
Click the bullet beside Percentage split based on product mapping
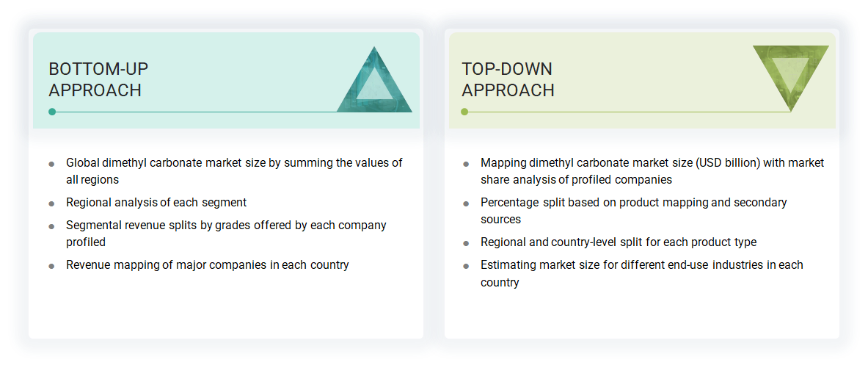(x=466, y=203)
